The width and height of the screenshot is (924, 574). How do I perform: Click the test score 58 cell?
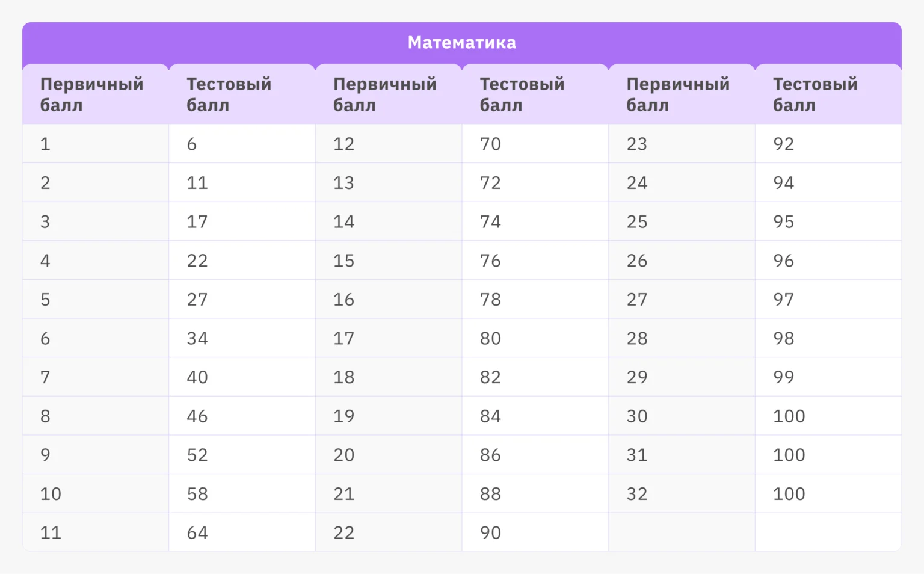(197, 495)
